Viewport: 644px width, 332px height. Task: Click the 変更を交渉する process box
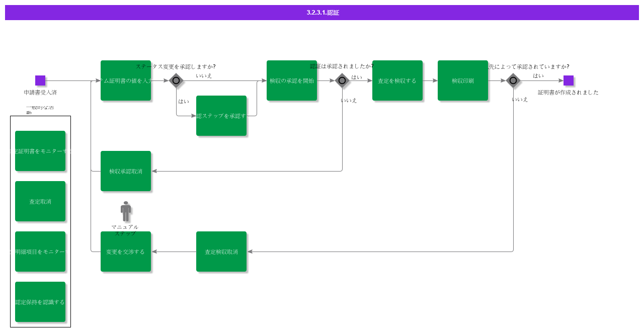(x=126, y=252)
